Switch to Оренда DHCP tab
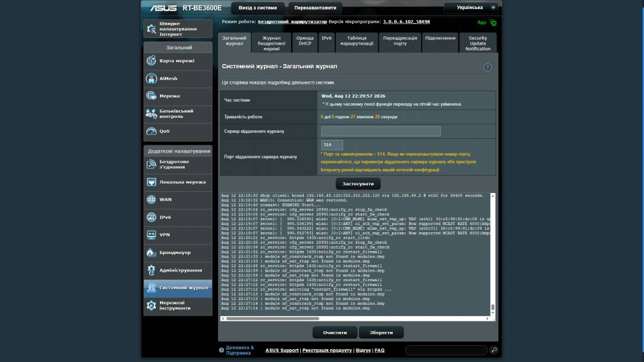The width and height of the screenshot is (644, 362). click(x=304, y=43)
